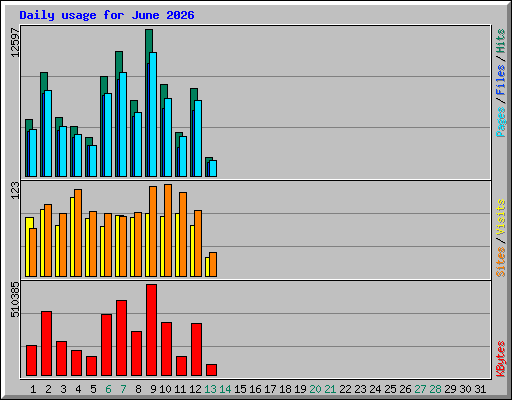
Task: Click day label 21 on the x-axis
Action: pyautogui.click(x=330, y=389)
